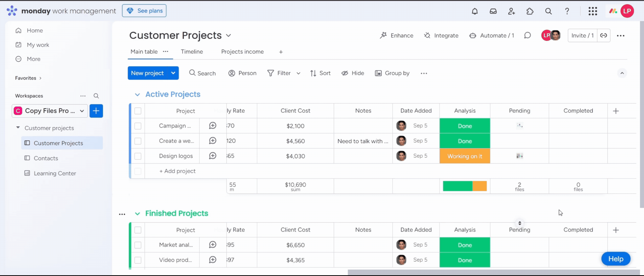Click the Working on it status cell
This screenshot has width=644, height=276.
[465, 156]
